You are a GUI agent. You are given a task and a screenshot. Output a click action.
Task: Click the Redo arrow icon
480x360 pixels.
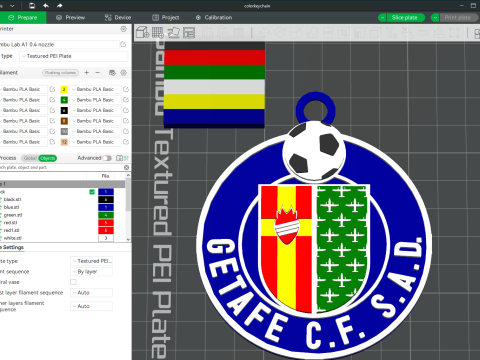[59, 6]
